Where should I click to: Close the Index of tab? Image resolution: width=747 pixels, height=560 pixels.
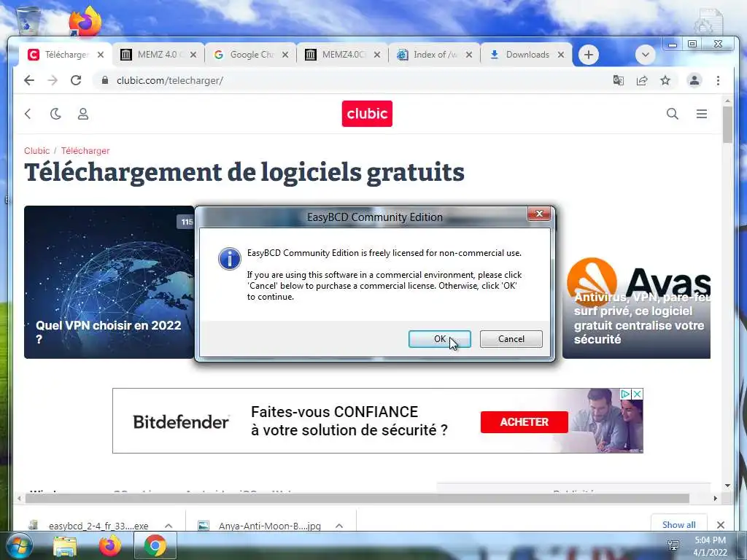point(469,55)
